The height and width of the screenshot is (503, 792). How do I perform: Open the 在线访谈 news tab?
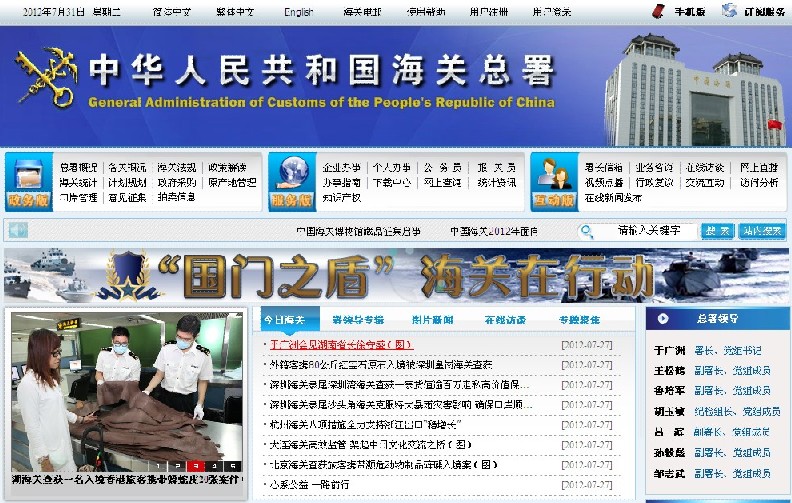coord(505,320)
